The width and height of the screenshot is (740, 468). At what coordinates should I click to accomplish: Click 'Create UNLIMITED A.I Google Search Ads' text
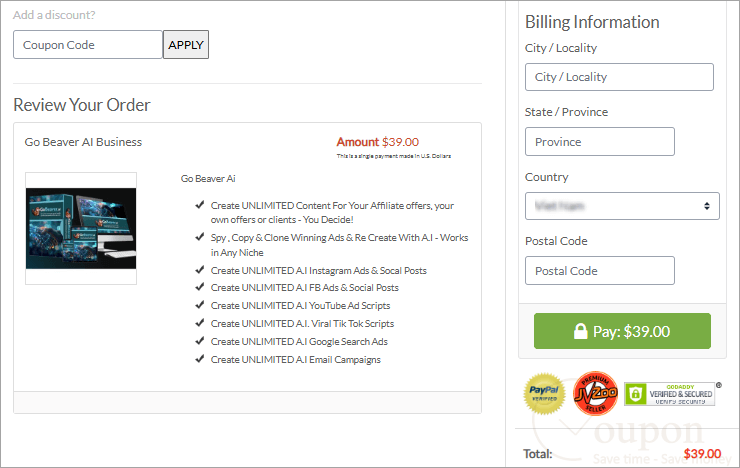pyautogui.click(x=299, y=342)
